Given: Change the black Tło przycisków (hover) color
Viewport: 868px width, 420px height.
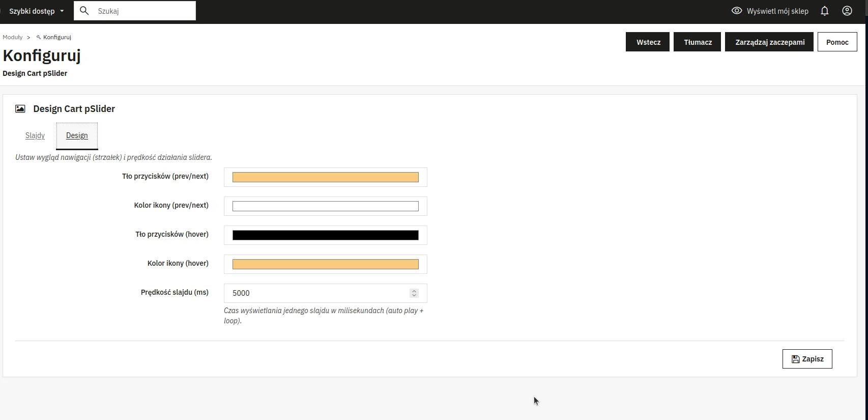Looking at the screenshot, I should pyautogui.click(x=325, y=235).
